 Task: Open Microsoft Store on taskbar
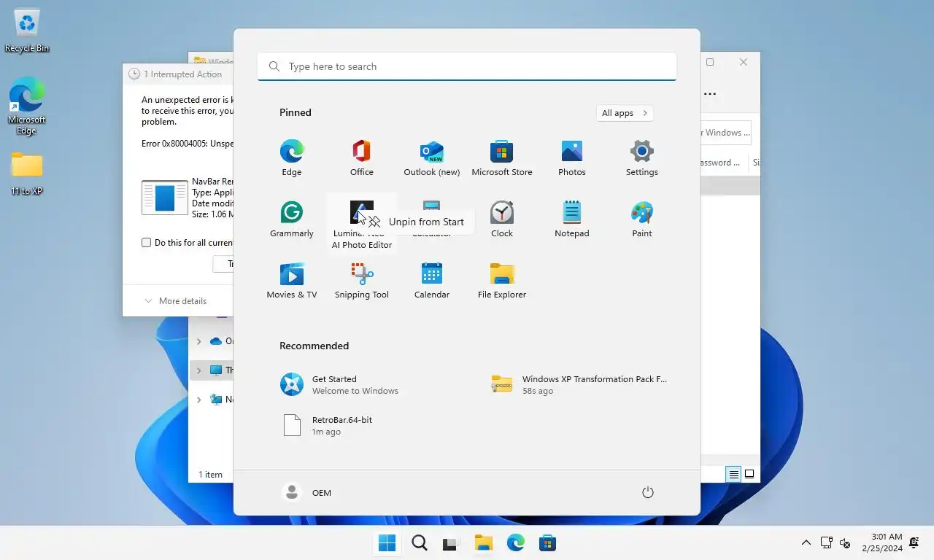click(548, 542)
